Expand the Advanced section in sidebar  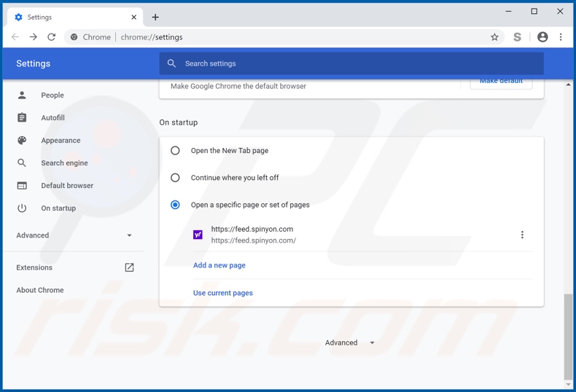(74, 235)
